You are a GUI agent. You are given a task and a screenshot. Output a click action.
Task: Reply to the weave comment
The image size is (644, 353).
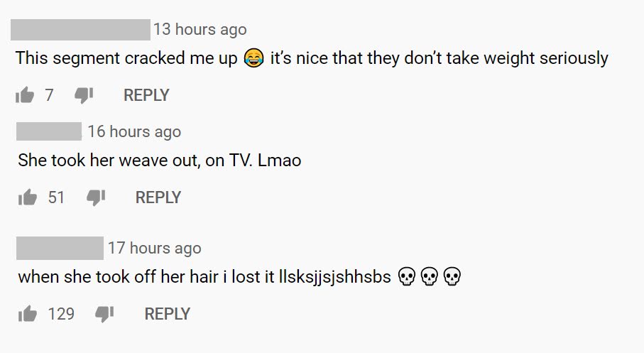click(158, 197)
